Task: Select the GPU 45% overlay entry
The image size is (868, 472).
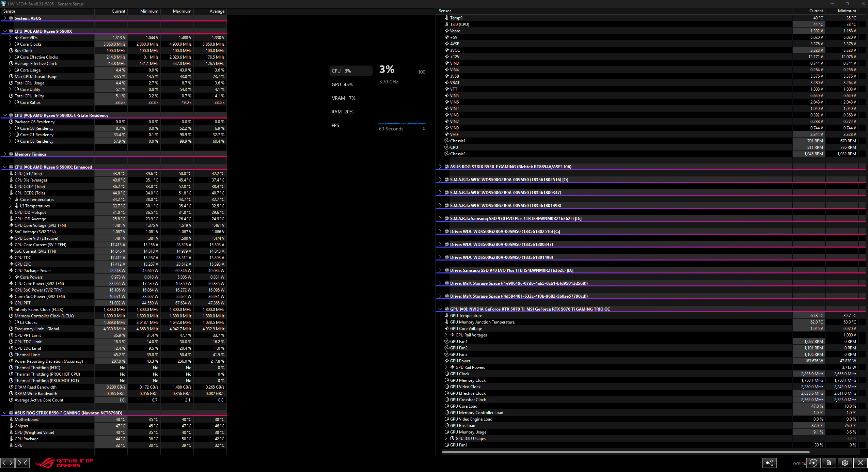Action: (x=351, y=84)
